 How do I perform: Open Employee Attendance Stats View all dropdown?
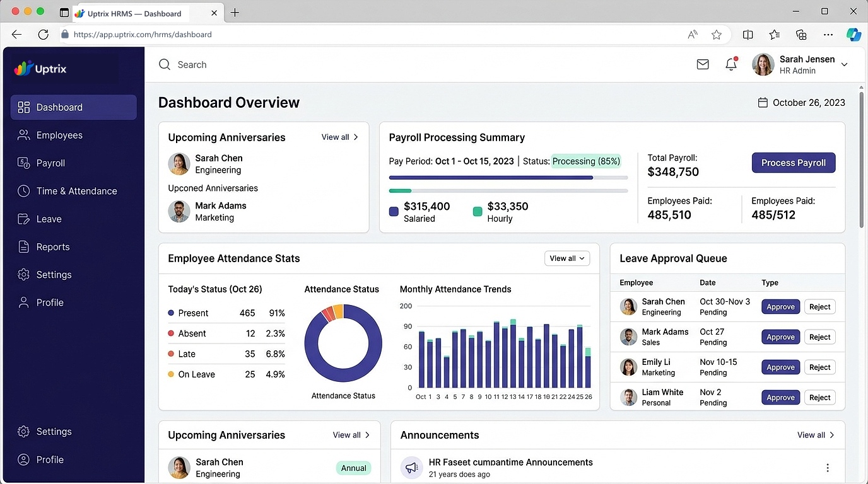pyautogui.click(x=566, y=258)
